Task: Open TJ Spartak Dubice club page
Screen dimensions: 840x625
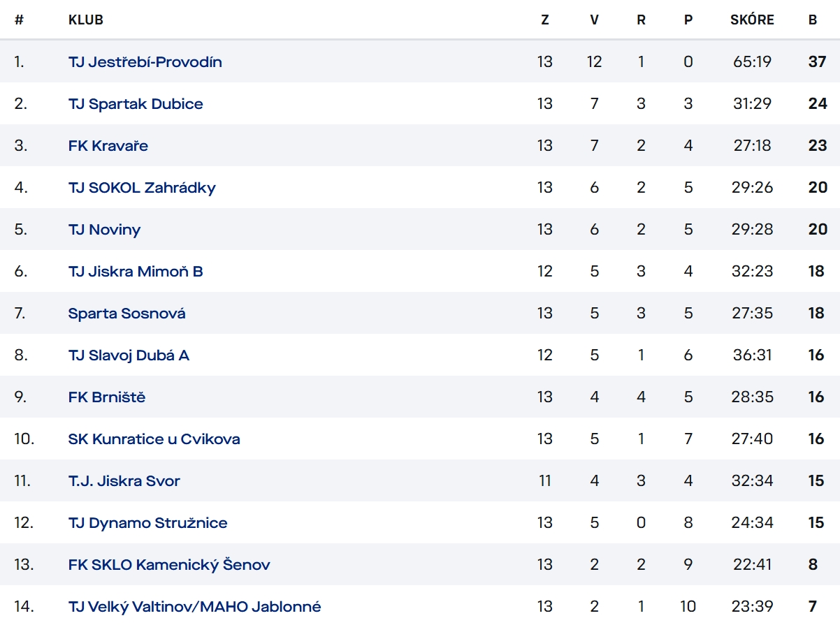Action: 136,103
